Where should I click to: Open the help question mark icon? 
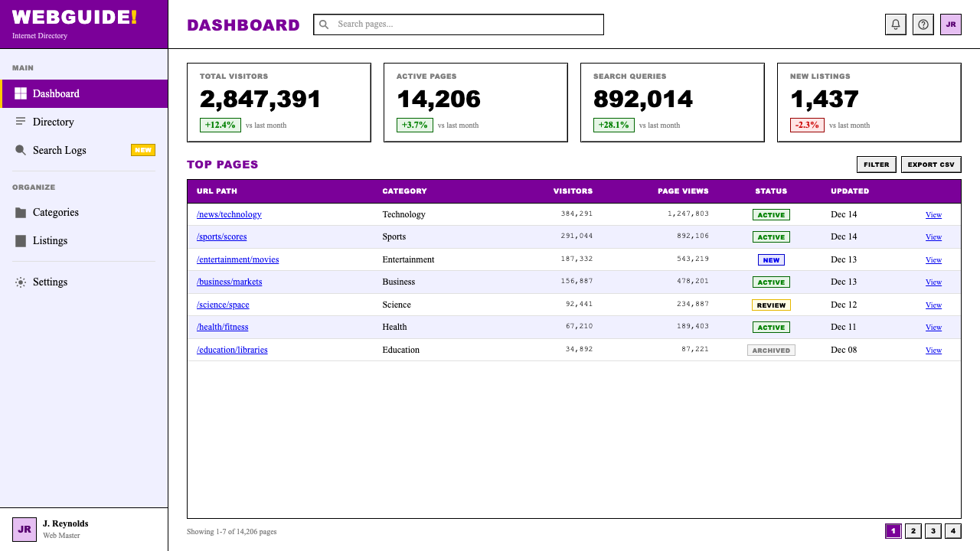click(923, 24)
